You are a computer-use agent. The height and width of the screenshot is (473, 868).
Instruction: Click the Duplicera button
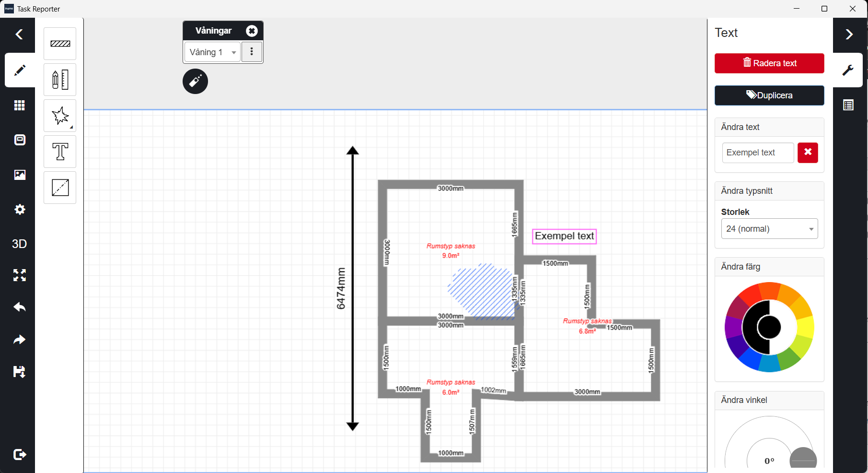(769, 95)
